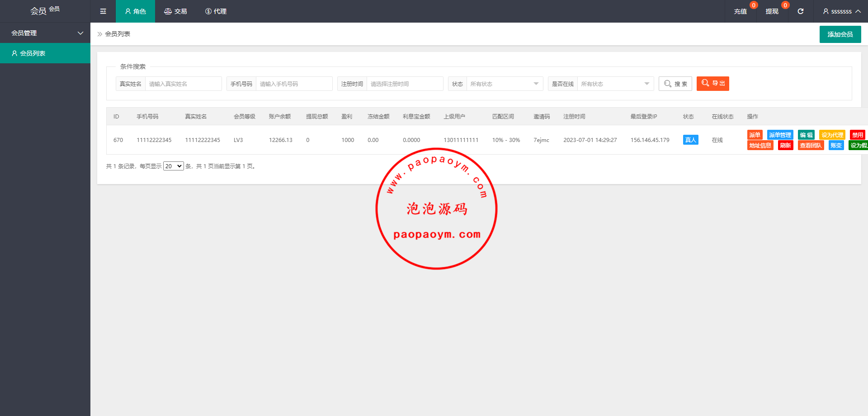Toggle the 真人 status tag for member 670
868x416 pixels.
[x=690, y=140]
